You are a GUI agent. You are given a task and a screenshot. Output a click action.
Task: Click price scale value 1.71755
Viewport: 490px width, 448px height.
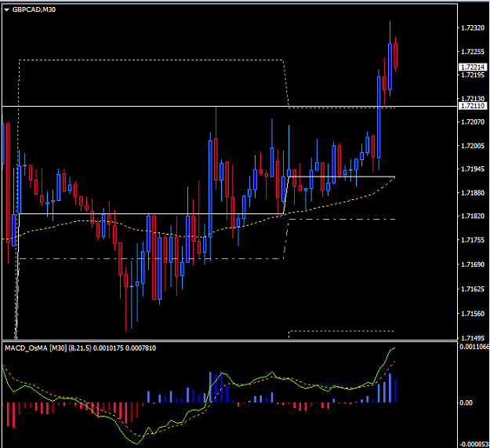pyautogui.click(x=473, y=240)
